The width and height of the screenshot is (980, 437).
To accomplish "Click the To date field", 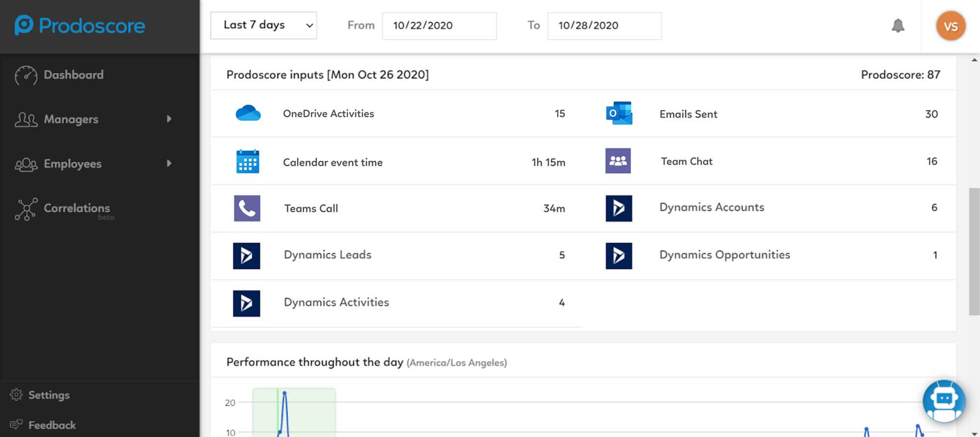I will point(605,25).
